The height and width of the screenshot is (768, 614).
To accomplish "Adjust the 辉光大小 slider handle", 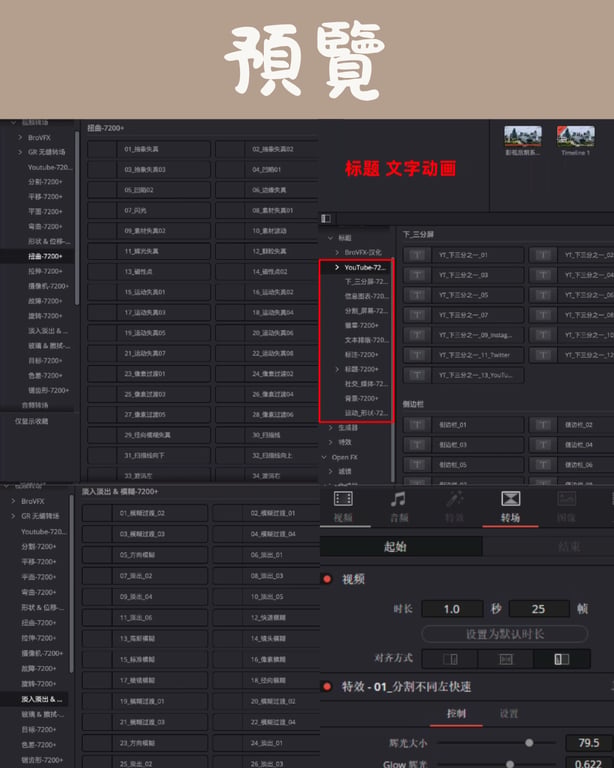I will coord(529,743).
